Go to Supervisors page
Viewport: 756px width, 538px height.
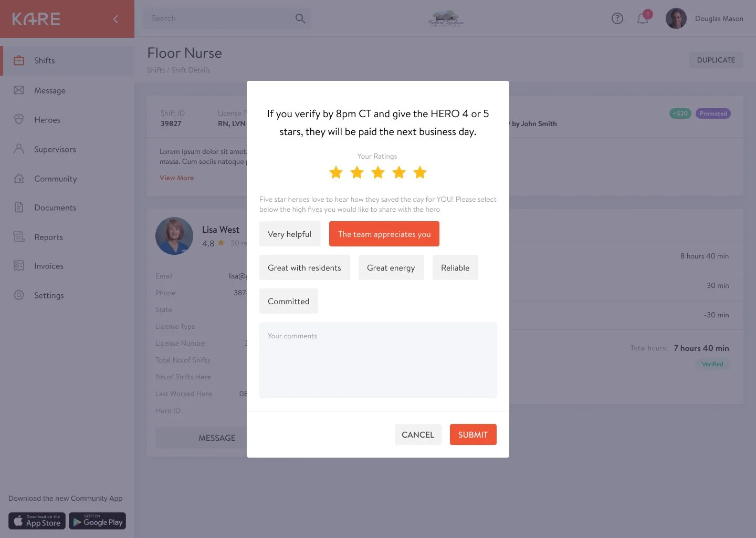coord(67,149)
